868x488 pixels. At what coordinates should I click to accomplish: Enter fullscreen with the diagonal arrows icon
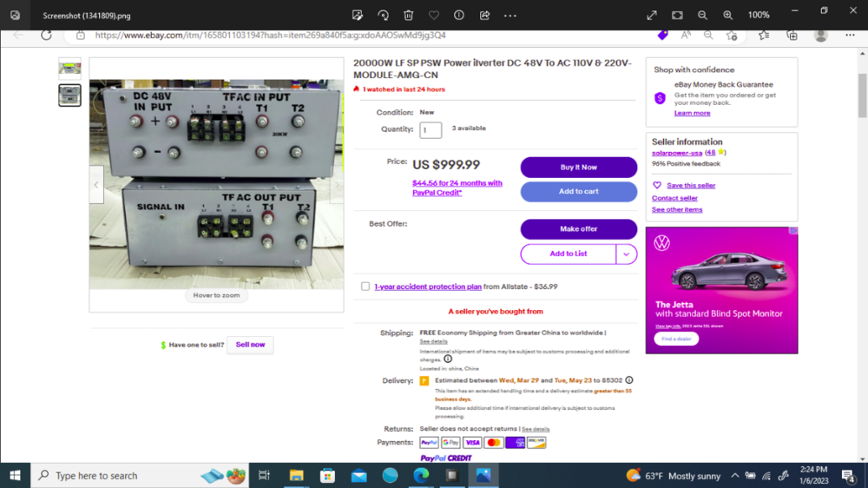pyautogui.click(x=652, y=16)
